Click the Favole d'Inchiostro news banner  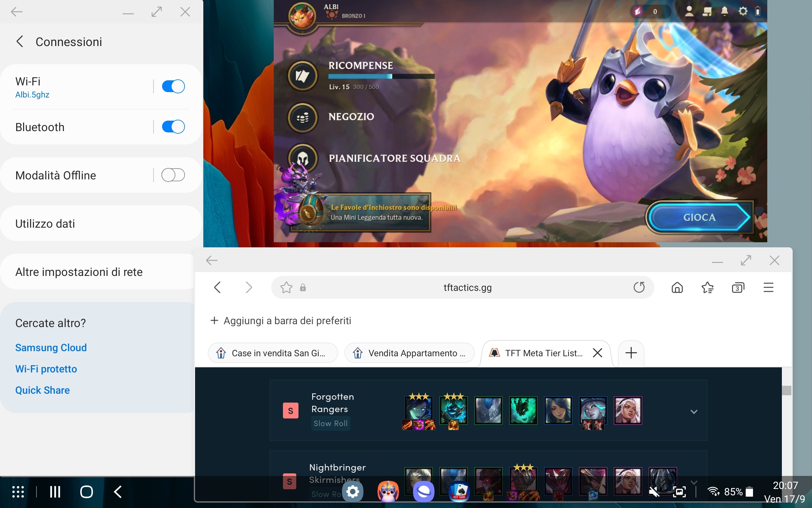click(x=361, y=212)
